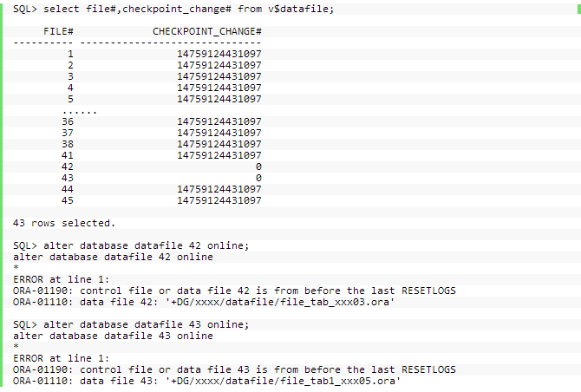Click file number 41 in the list
The width and height of the screenshot is (581, 392).
(68, 155)
